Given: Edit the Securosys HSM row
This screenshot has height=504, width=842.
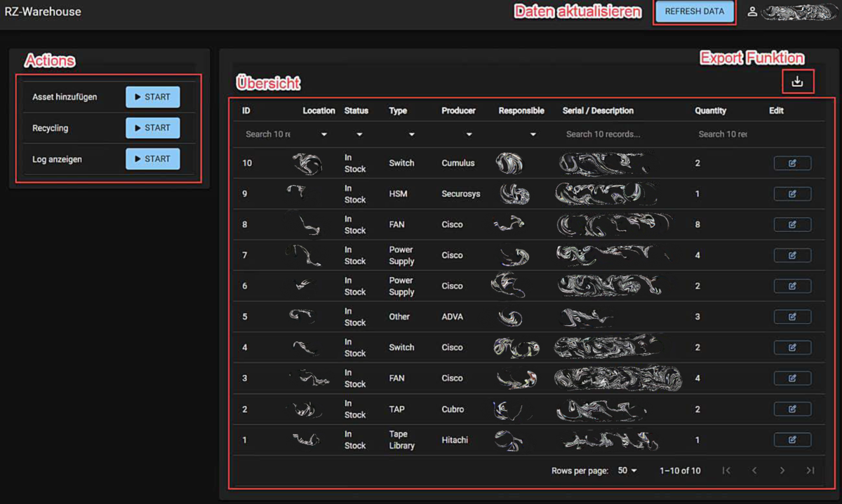Looking at the screenshot, I should (792, 194).
